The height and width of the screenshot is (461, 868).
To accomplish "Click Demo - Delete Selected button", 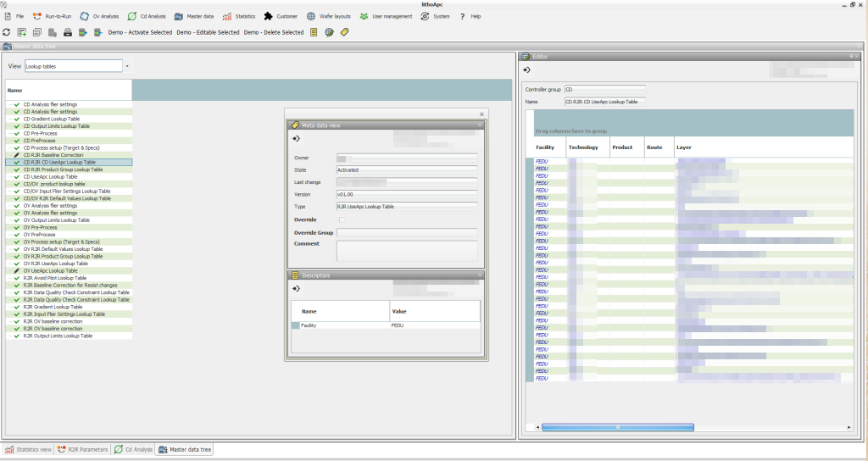I will [274, 33].
